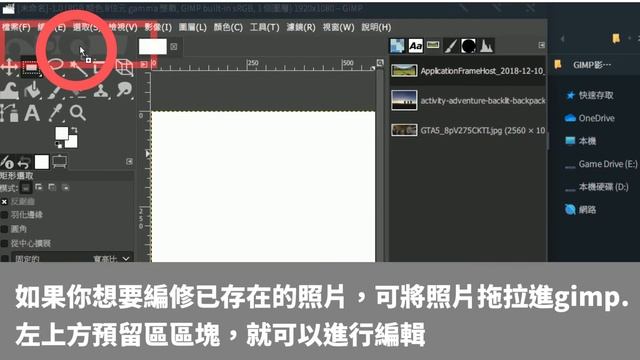
Task: Open 本機硬碟 (D:) in File Explorer
Action: point(597,187)
